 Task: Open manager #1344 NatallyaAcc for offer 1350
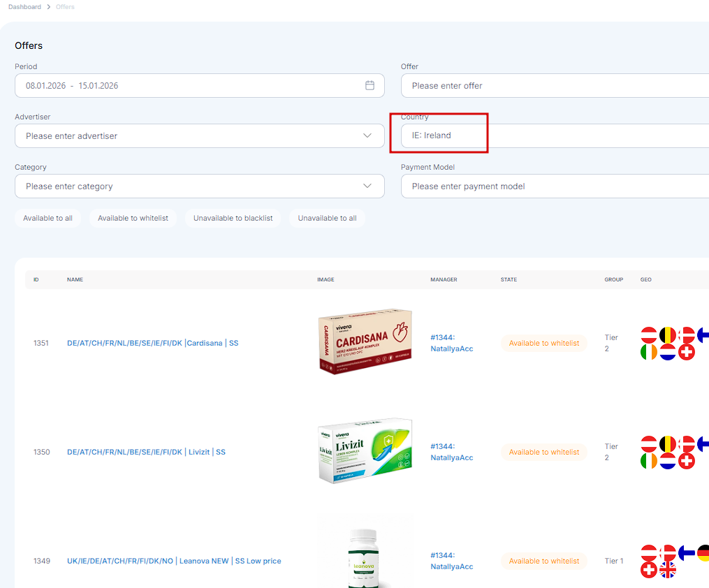tap(452, 452)
